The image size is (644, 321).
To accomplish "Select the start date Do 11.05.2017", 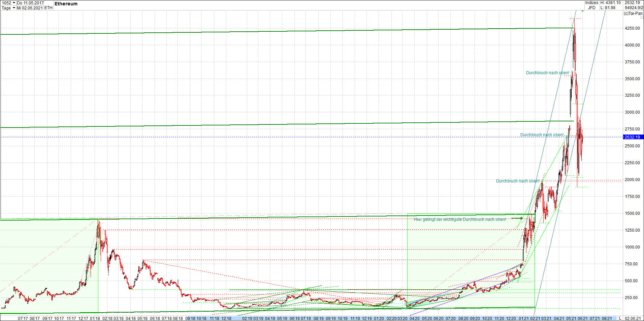I will (x=30, y=3).
